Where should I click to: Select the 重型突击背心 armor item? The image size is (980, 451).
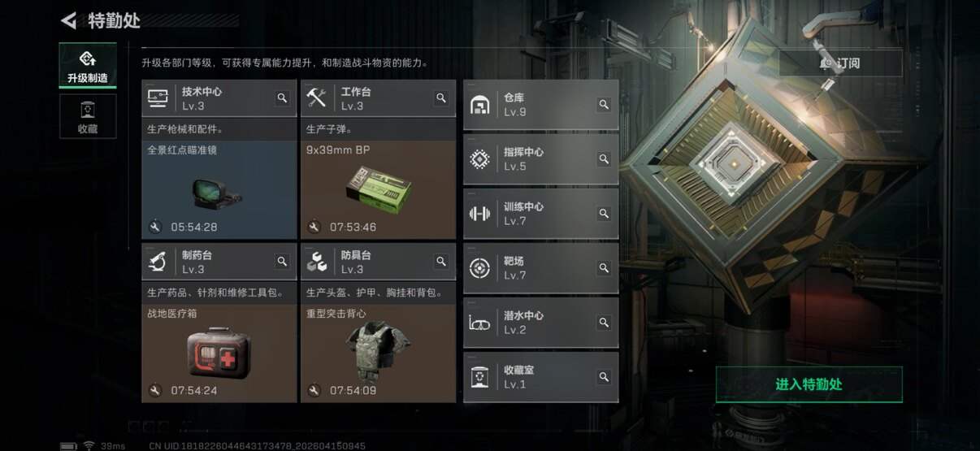(x=378, y=353)
